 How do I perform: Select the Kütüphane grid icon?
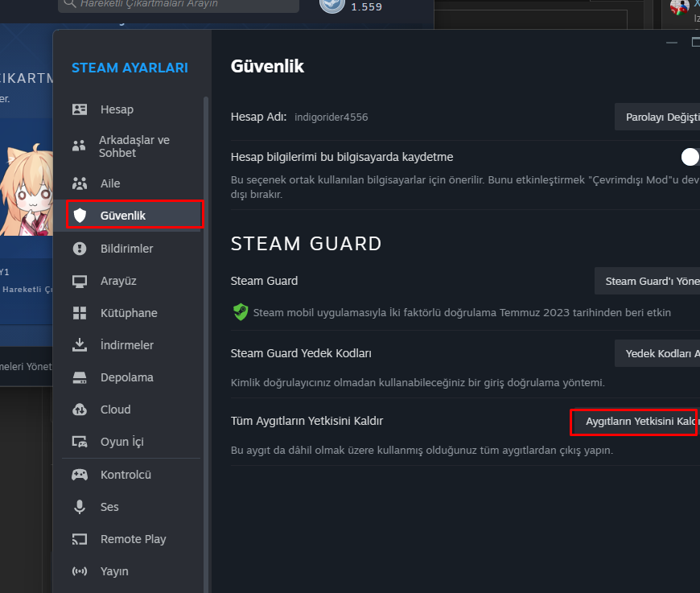pyautogui.click(x=80, y=313)
